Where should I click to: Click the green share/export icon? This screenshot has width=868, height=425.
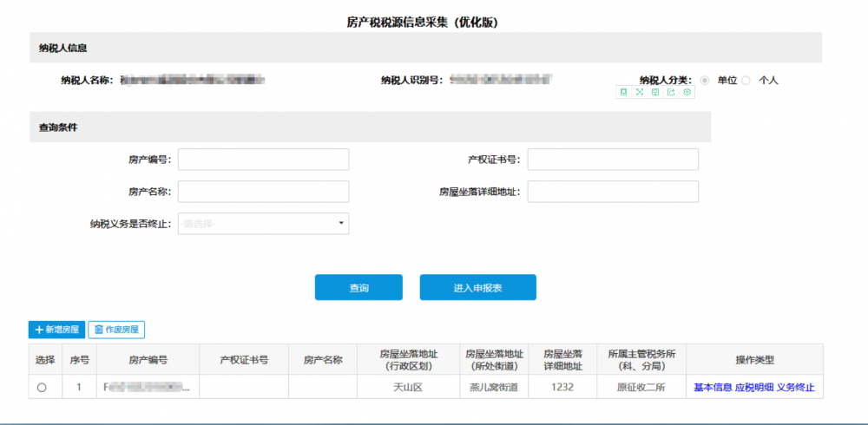point(671,92)
